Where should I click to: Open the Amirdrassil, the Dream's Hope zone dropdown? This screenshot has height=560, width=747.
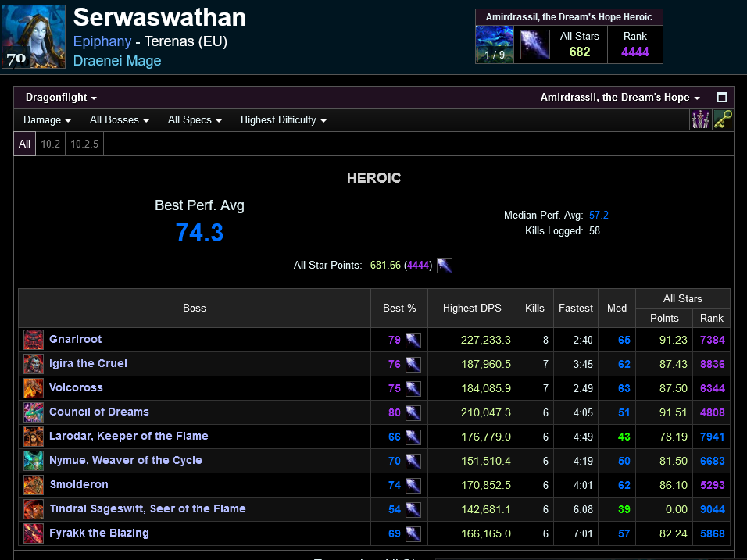(x=620, y=97)
